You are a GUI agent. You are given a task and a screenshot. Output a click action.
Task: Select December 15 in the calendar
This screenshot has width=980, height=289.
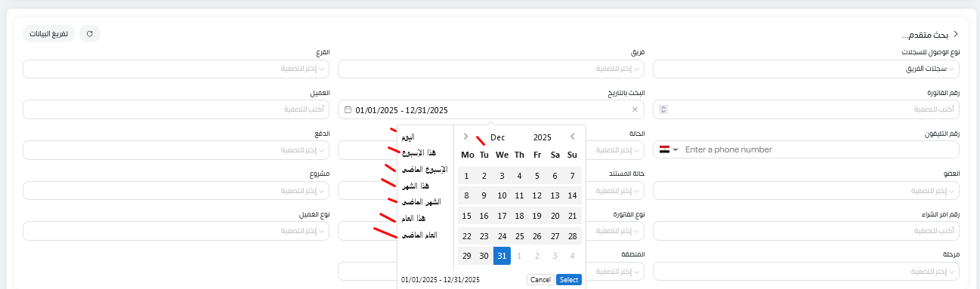(x=466, y=216)
